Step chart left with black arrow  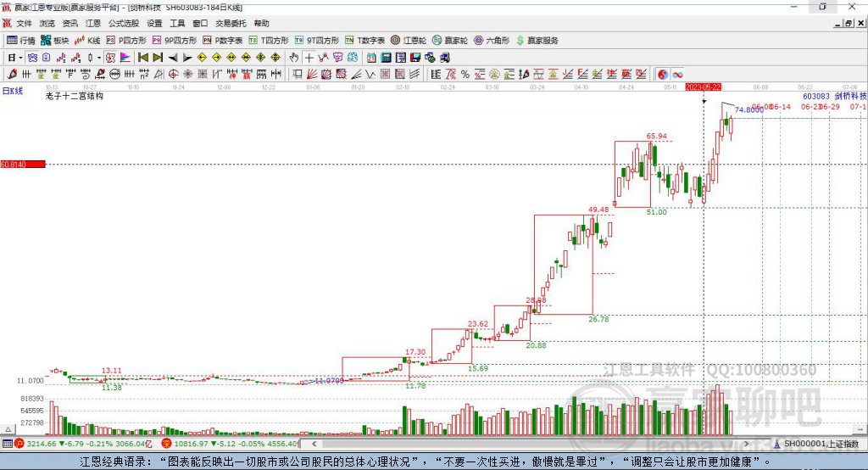click(x=173, y=58)
